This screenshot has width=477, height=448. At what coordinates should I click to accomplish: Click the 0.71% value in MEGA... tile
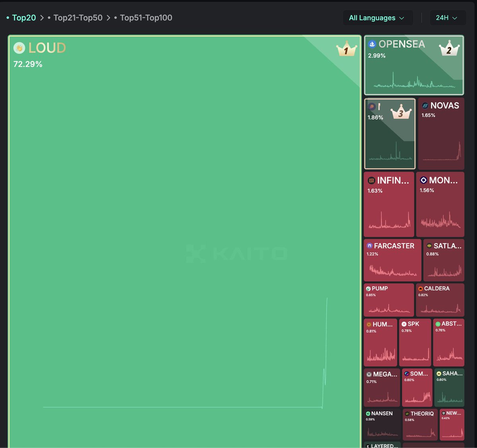(372, 382)
